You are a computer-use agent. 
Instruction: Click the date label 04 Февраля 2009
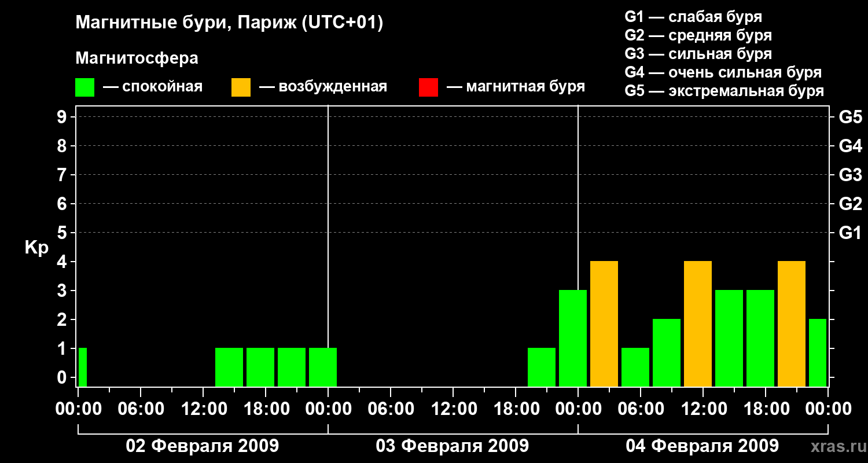(703, 446)
